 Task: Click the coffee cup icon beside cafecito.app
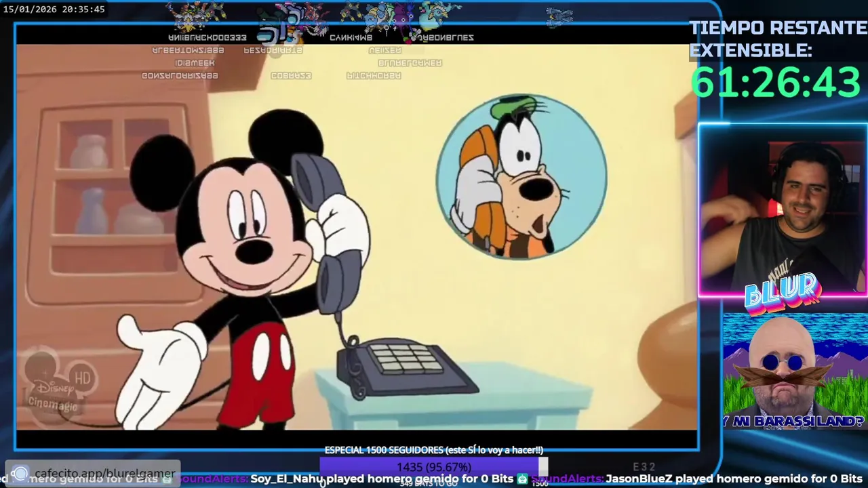[20, 473]
